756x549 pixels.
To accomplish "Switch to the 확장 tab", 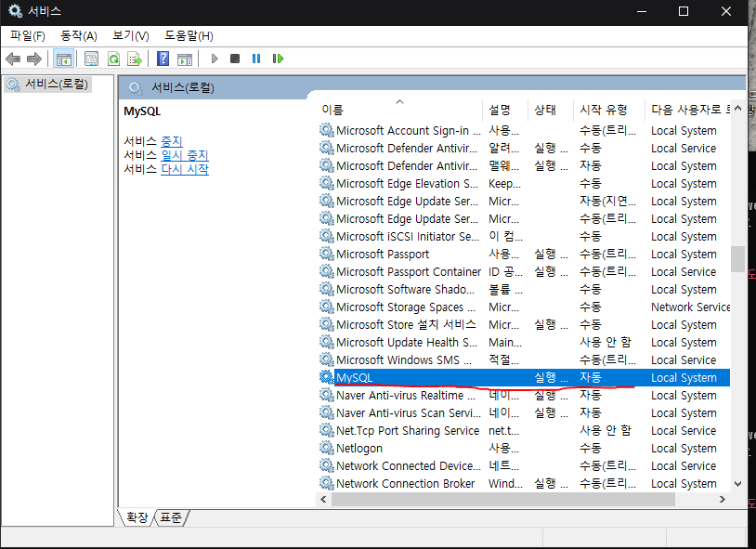I will pyautogui.click(x=137, y=517).
